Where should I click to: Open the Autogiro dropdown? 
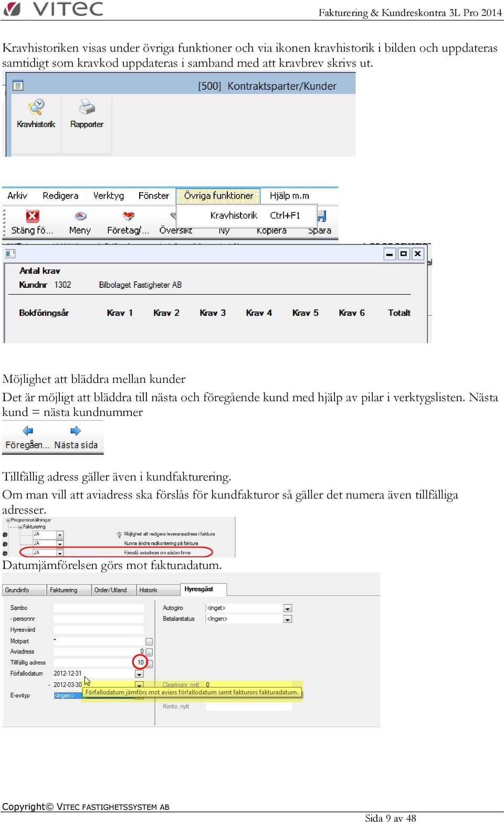[288, 608]
